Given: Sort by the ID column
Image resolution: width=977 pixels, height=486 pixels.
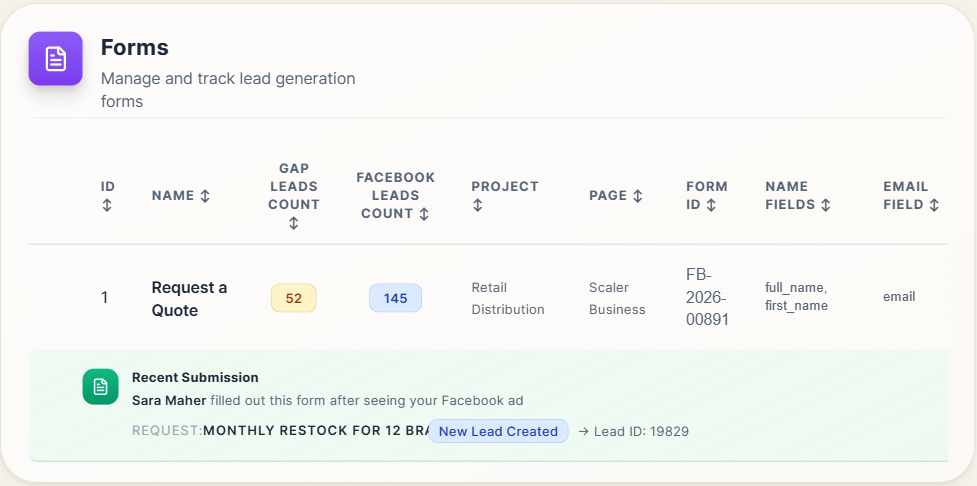Looking at the screenshot, I should [x=108, y=195].
